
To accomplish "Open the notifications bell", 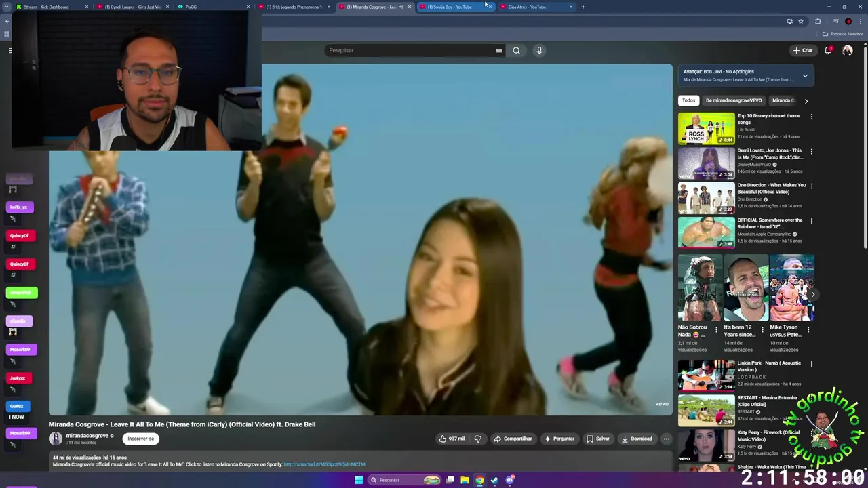I will tap(828, 50).
